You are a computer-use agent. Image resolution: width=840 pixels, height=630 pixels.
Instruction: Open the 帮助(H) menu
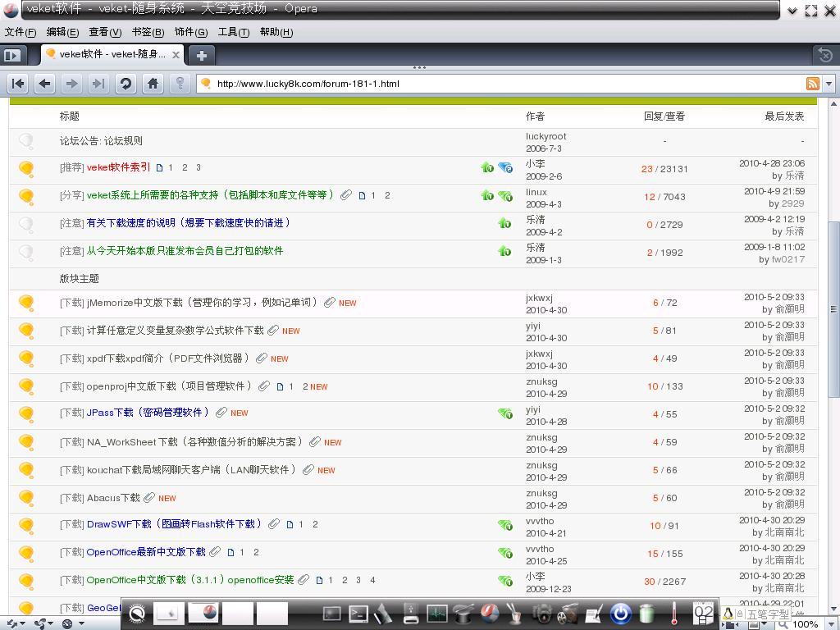point(276,32)
